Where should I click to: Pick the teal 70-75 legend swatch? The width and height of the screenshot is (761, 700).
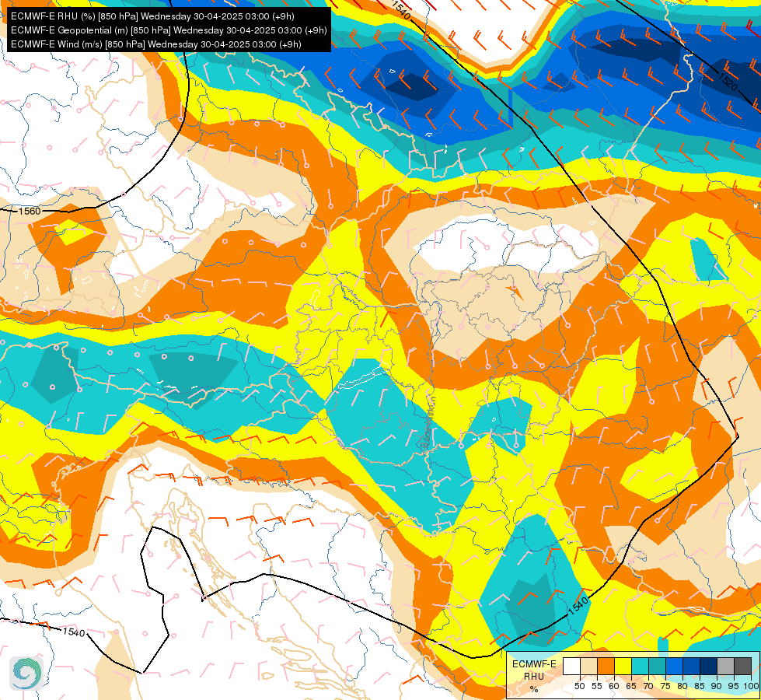click(x=657, y=666)
